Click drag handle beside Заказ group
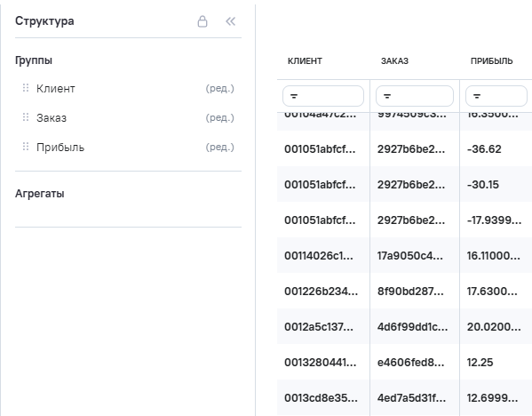 [26, 117]
